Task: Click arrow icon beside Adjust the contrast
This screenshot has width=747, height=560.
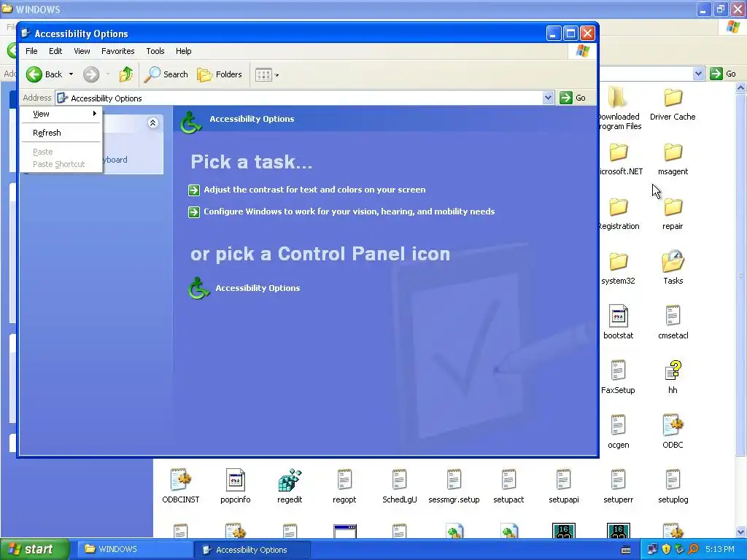Action: (194, 190)
